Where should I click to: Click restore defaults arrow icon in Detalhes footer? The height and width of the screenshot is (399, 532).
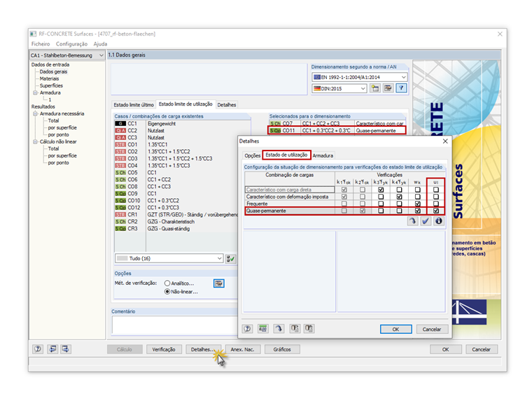pos(279,328)
